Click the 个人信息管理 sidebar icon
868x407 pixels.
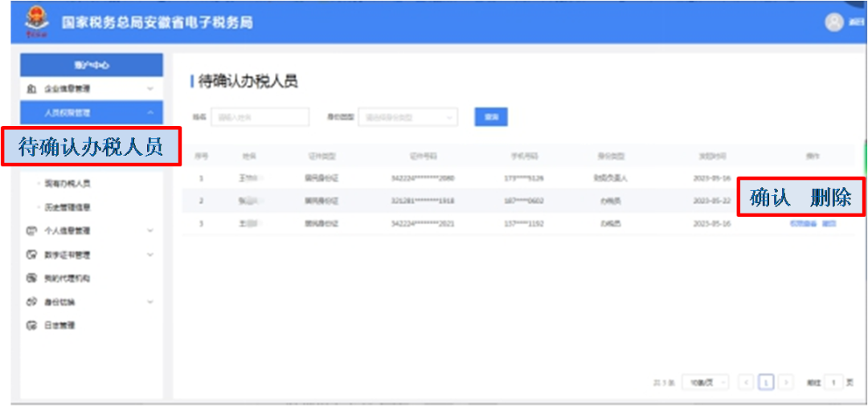31,231
